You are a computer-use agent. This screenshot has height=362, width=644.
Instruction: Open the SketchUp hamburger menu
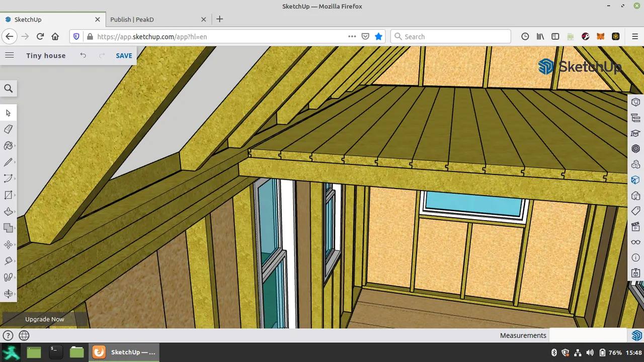(x=9, y=55)
